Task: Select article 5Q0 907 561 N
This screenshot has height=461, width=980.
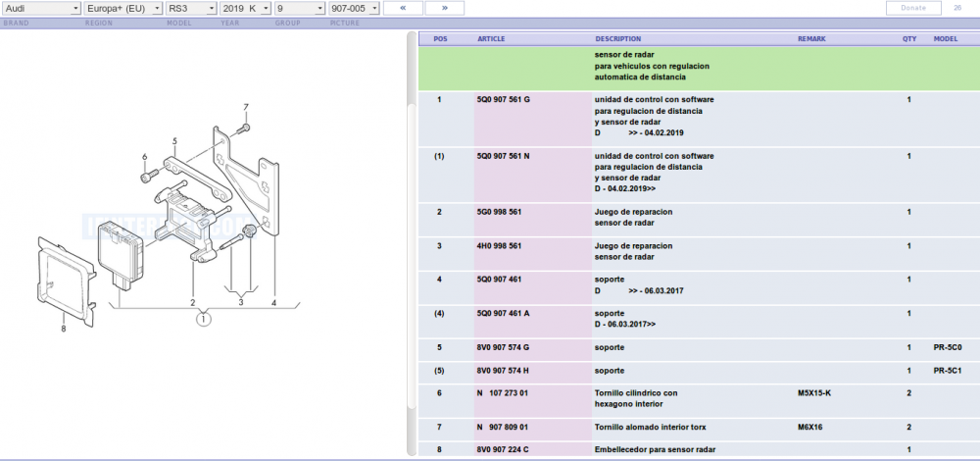Action: pos(503,156)
